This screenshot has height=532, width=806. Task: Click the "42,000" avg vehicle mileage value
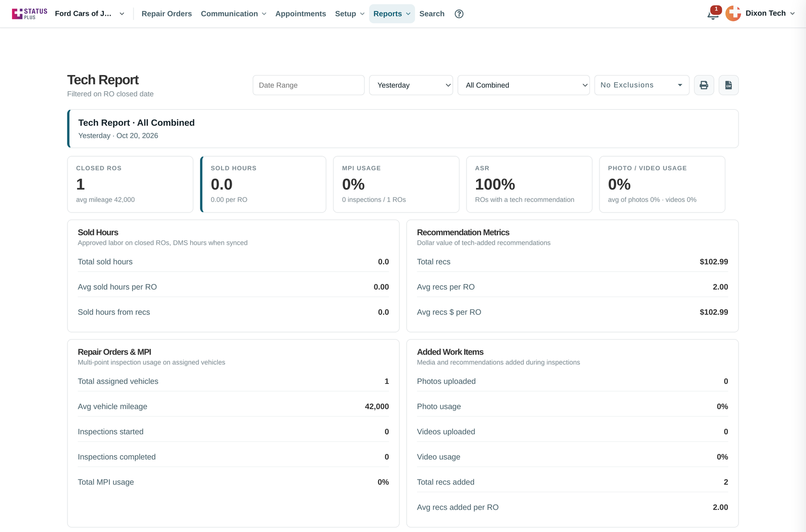point(377,407)
